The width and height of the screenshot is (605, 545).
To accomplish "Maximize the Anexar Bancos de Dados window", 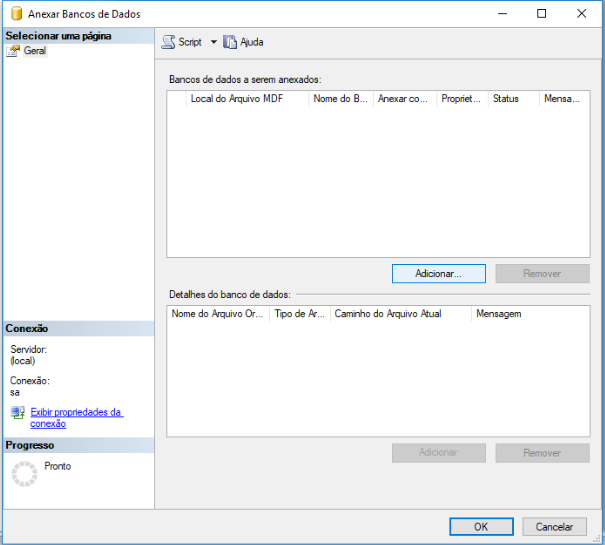I will coord(542,14).
